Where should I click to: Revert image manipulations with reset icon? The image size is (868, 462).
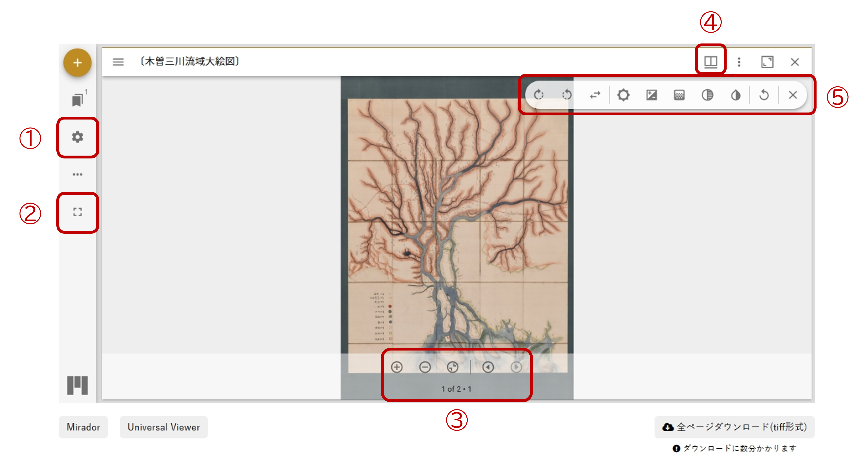(764, 95)
